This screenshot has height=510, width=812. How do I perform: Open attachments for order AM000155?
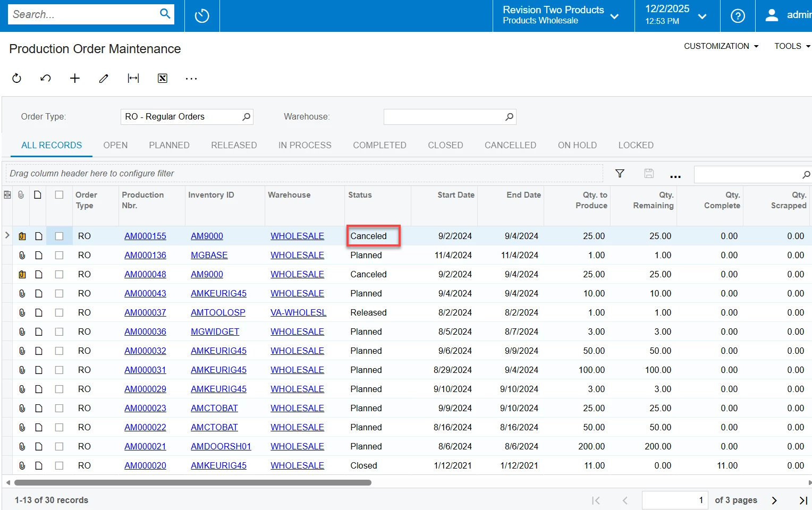pos(22,236)
